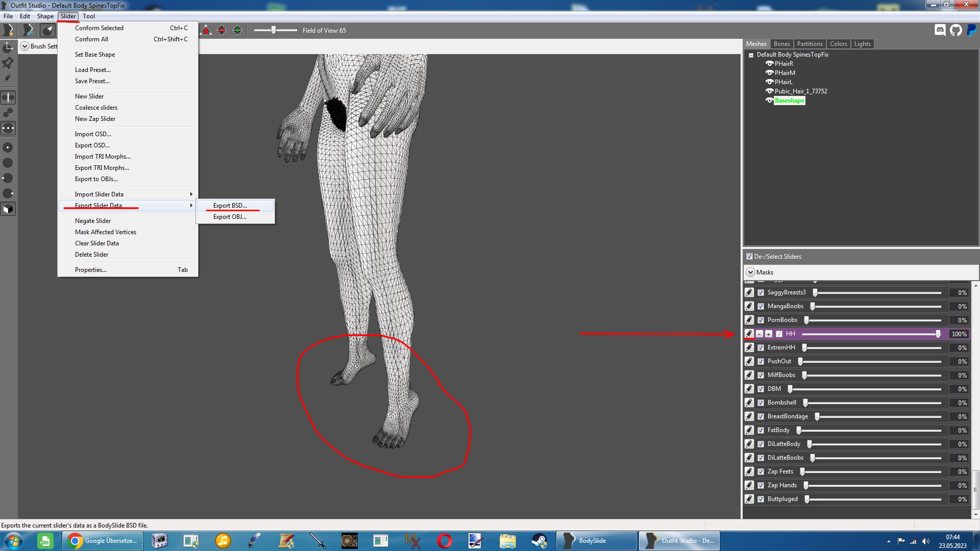Hide the PHairR mesh via eye icon
This screenshot has height=551, width=980.
click(769, 64)
